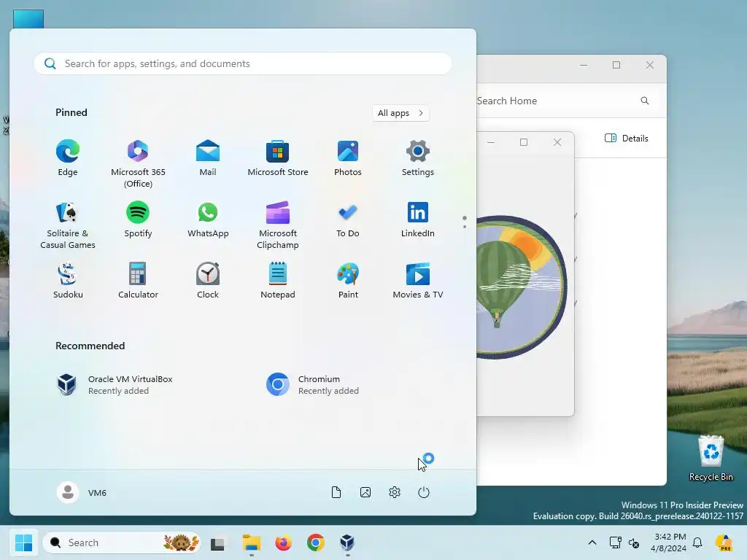
Task: Open the Mail app
Action: coord(208,158)
